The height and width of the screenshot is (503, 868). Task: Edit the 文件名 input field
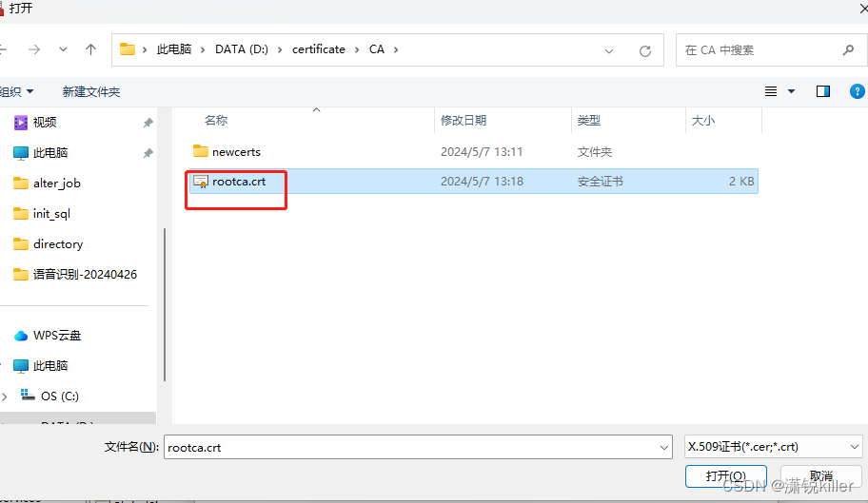(411, 447)
